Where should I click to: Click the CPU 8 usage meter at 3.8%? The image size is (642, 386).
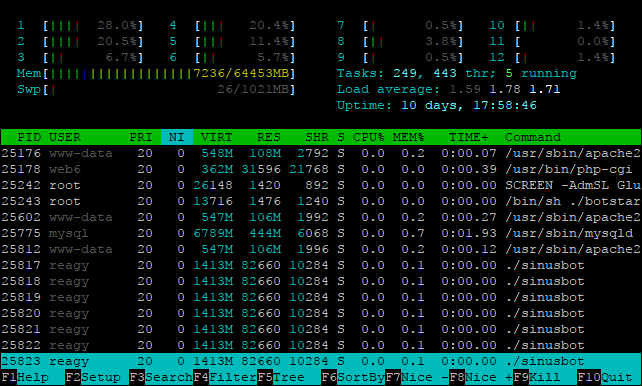[x=400, y=41]
